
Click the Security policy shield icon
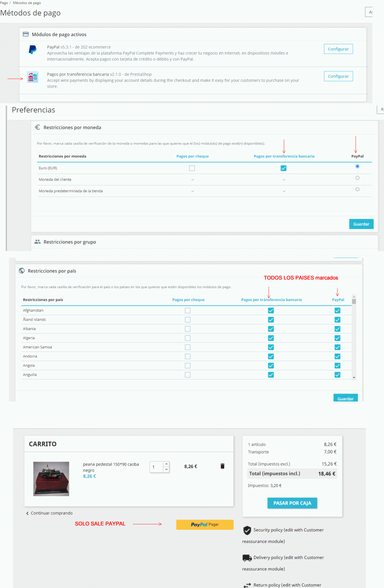point(247,530)
